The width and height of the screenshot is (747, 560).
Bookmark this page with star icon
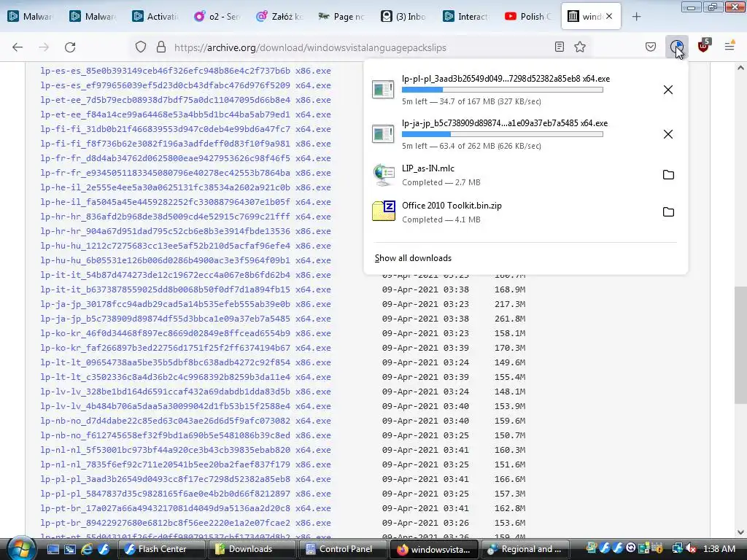(x=580, y=47)
